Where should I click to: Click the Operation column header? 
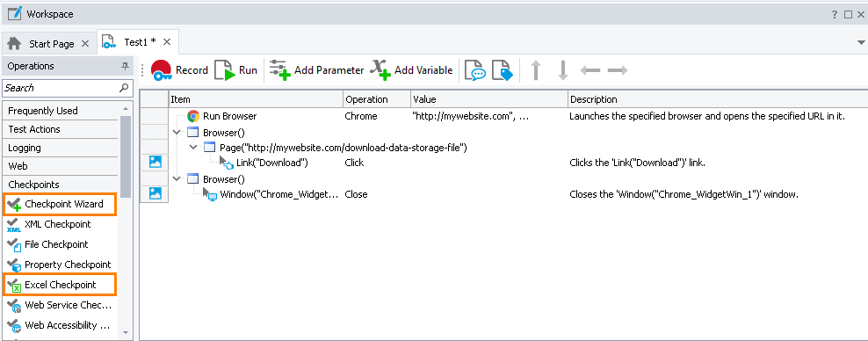pos(377,99)
